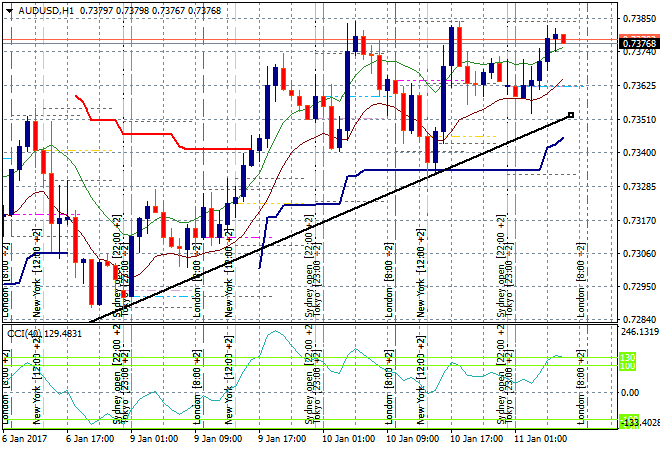Click the 10 Jan 09:00 time label
660x450 pixels.
click(x=412, y=439)
